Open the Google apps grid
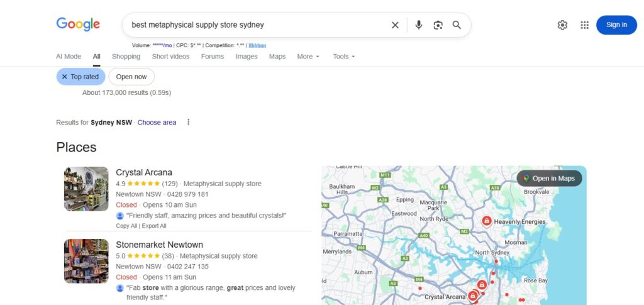The image size is (644, 305). point(584,25)
